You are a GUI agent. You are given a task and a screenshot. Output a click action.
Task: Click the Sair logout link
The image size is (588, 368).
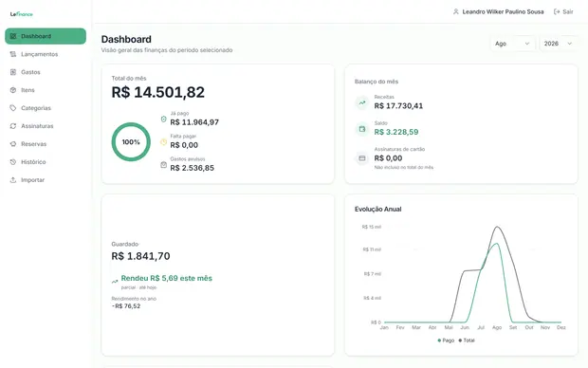563,11
